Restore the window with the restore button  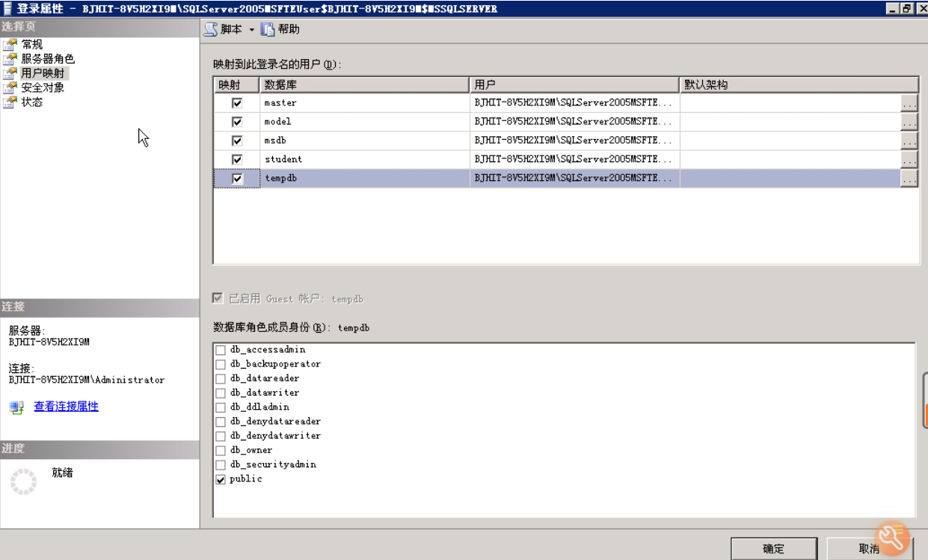click(906, 8)
